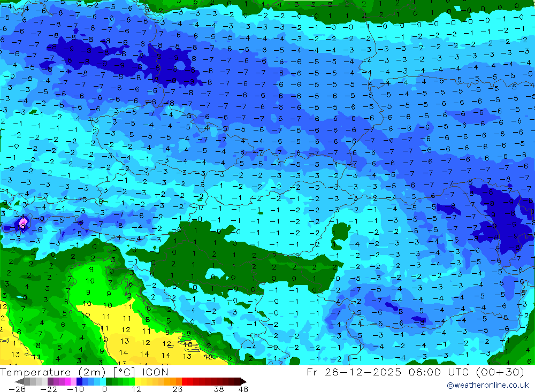Click the 'Temperature (2m) [°C] ICON' title
This screenshot has height=392, width=535.
(85, 372)
